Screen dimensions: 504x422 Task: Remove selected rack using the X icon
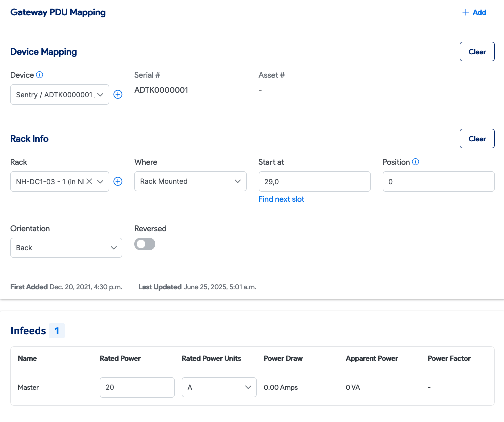89,181
